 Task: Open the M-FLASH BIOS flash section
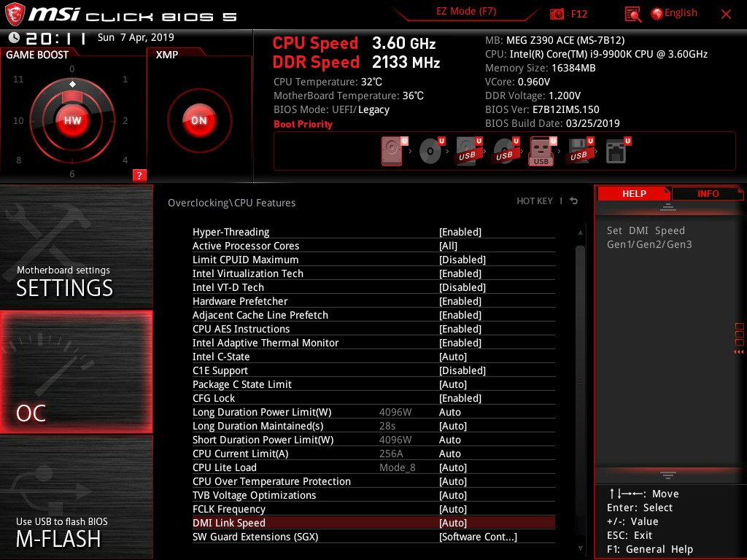click(x=76, y=497)
